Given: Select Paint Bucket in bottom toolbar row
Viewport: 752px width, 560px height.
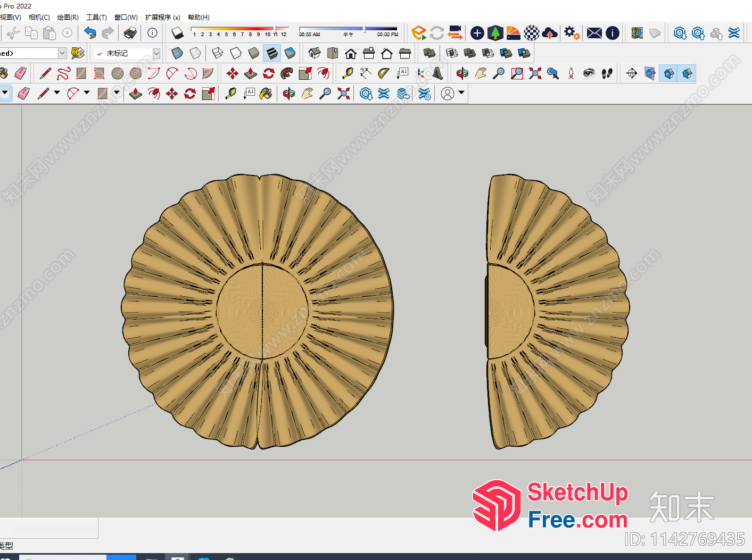Looking at the screenshot, I should pos(266,94).
